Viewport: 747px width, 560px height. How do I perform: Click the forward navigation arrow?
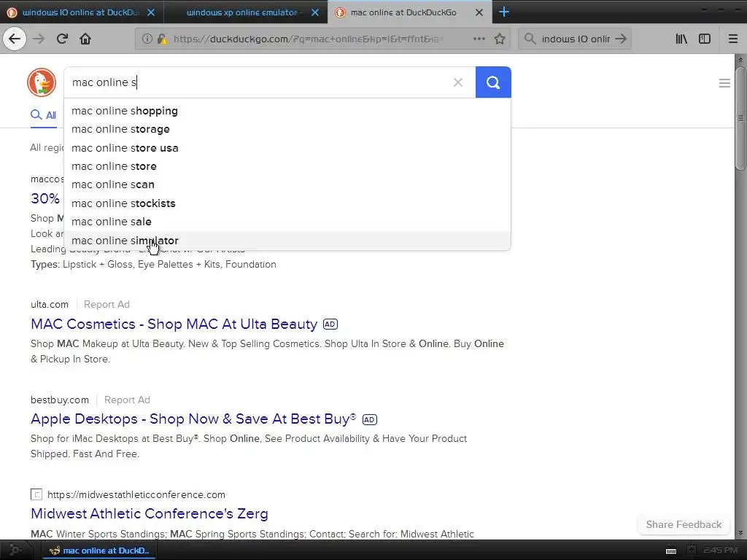click(39, 39)
